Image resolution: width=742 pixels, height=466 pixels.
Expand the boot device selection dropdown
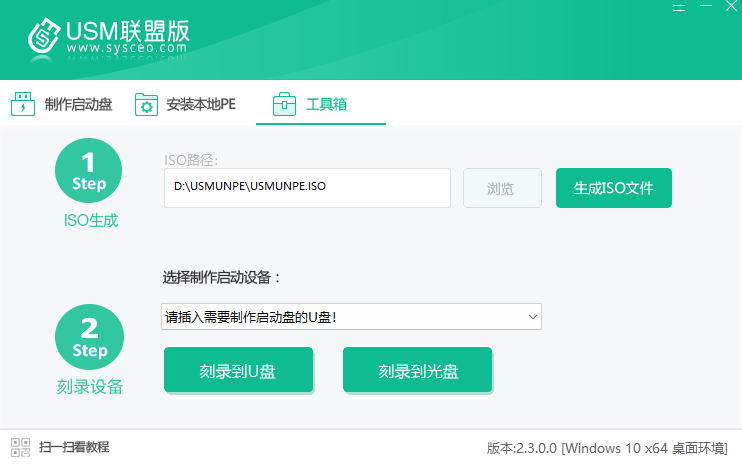pos(350,317)
